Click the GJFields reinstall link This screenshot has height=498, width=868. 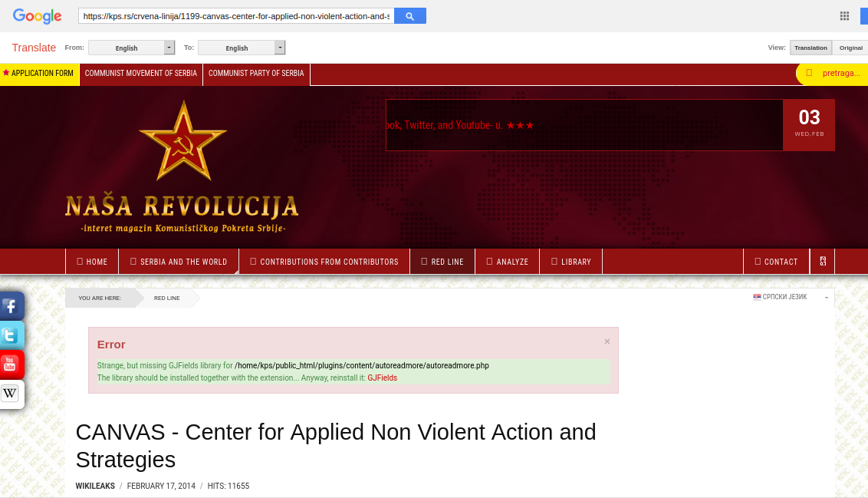click(382, 378)
